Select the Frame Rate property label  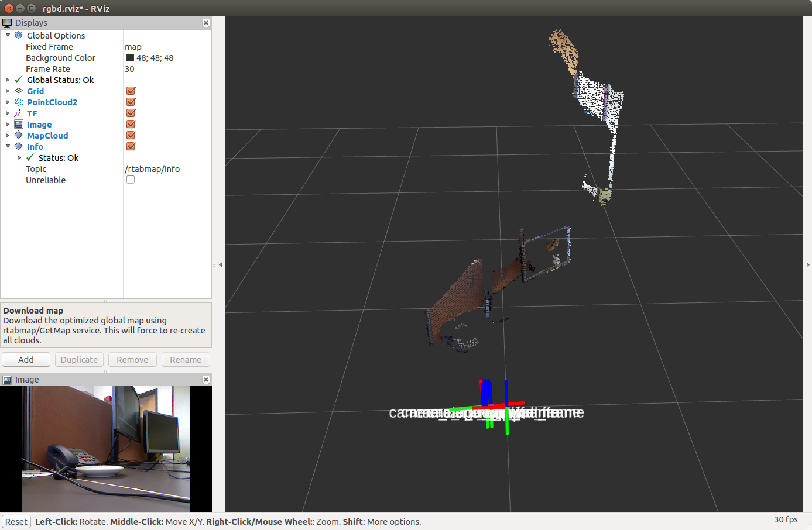48,69
